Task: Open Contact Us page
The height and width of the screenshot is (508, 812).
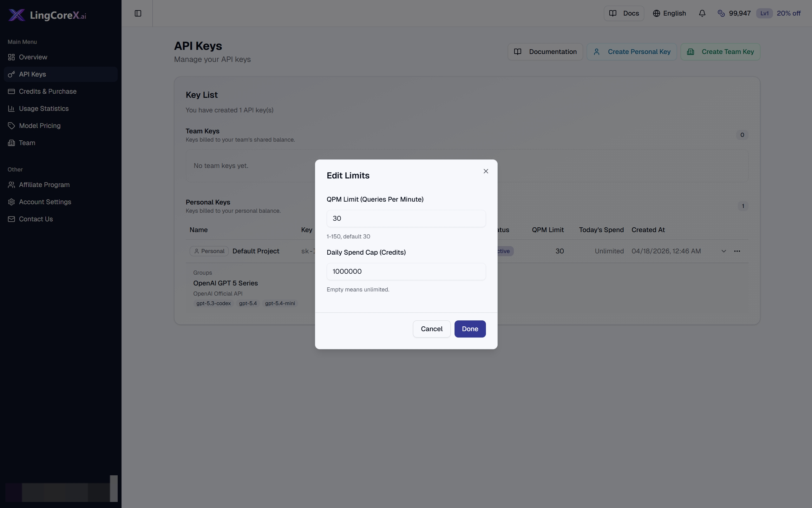Action: tap(61, 219)
